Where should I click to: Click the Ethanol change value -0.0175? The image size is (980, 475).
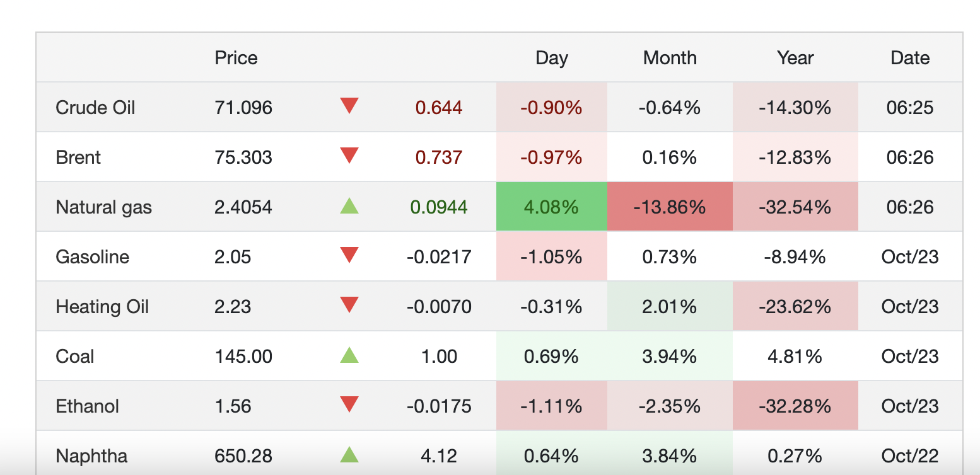(x=439, y=406)
